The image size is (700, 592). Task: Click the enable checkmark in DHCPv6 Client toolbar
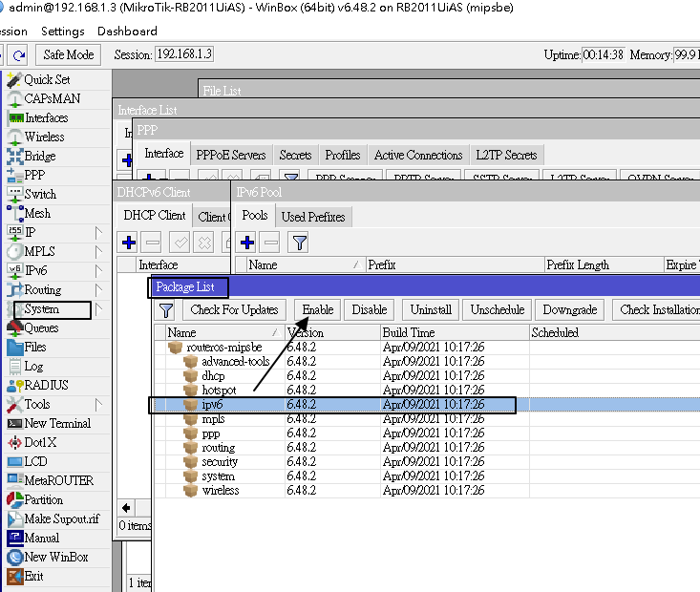[180, 243]
